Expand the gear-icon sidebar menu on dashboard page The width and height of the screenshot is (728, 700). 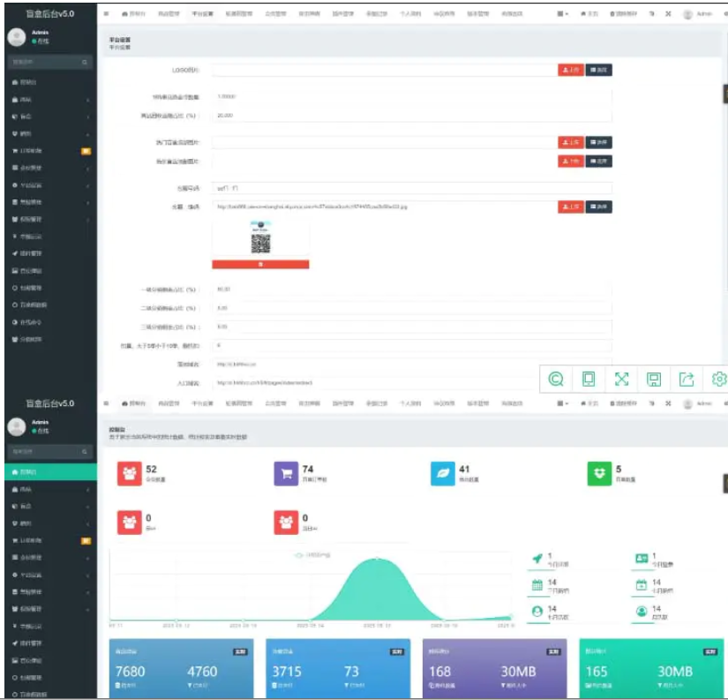[50, 575]
